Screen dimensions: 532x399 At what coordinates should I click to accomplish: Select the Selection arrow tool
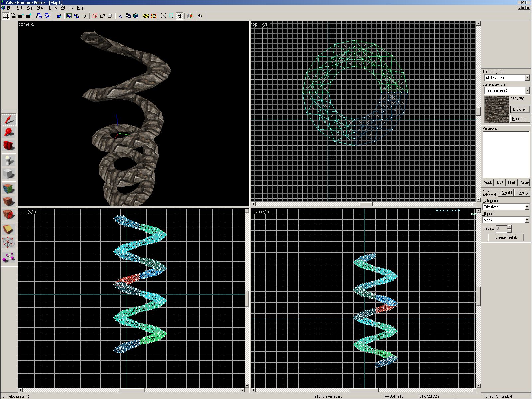pyautogui.click(x=9, y=120)
